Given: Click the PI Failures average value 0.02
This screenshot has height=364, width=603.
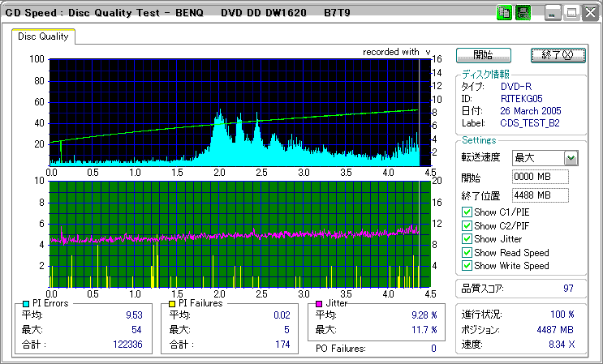Looking at the screenshot, I should [x=282, y=315].
